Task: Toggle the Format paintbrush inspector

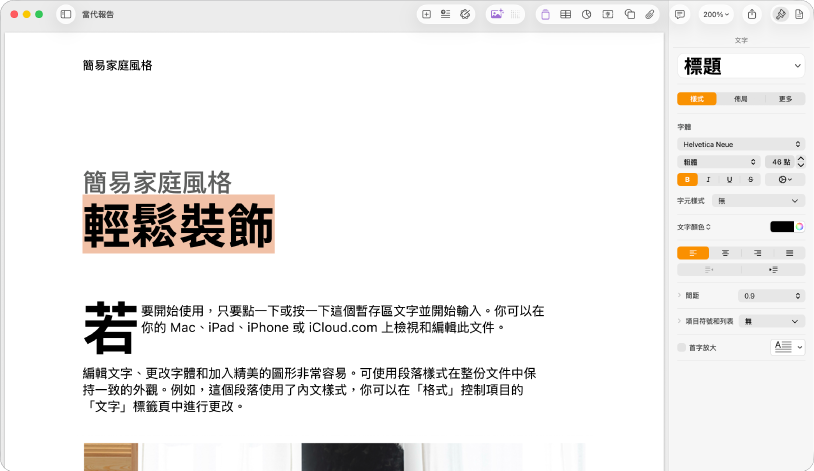Action: 780,15
